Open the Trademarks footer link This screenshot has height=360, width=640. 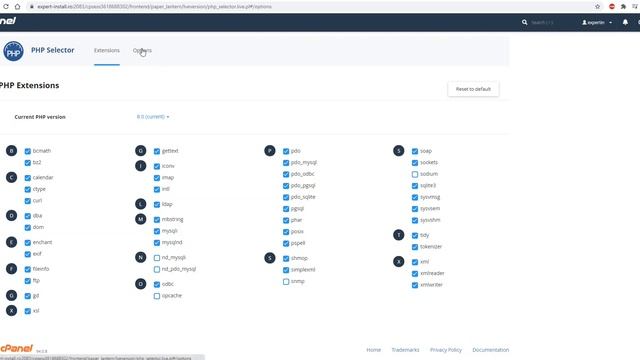[x=405, y=350]
